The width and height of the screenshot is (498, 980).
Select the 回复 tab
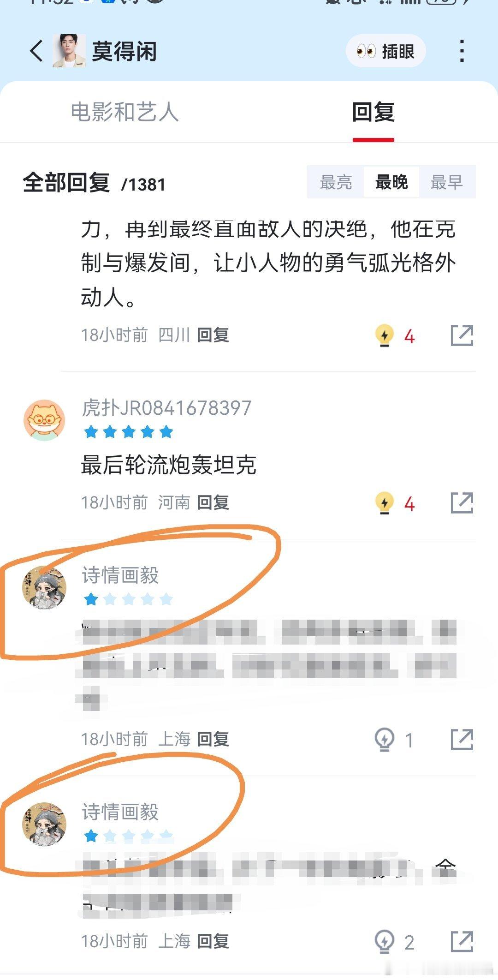[x=373, y=112]
